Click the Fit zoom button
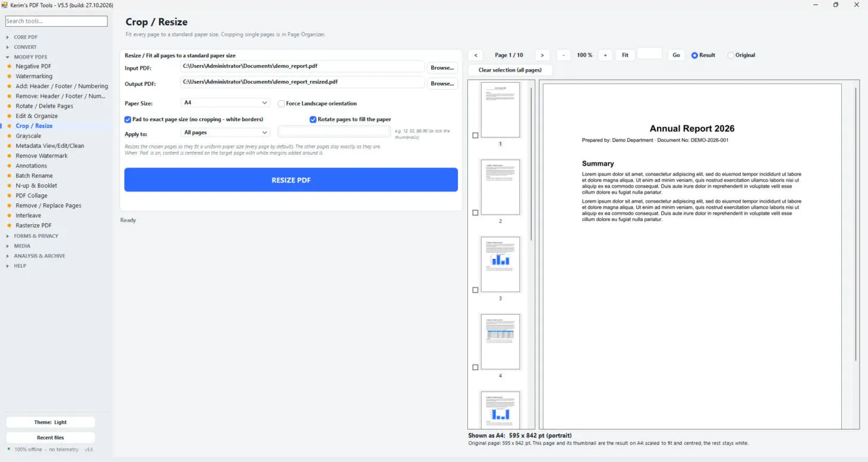Viewport: 868px width, 462px height. (625, 55)
